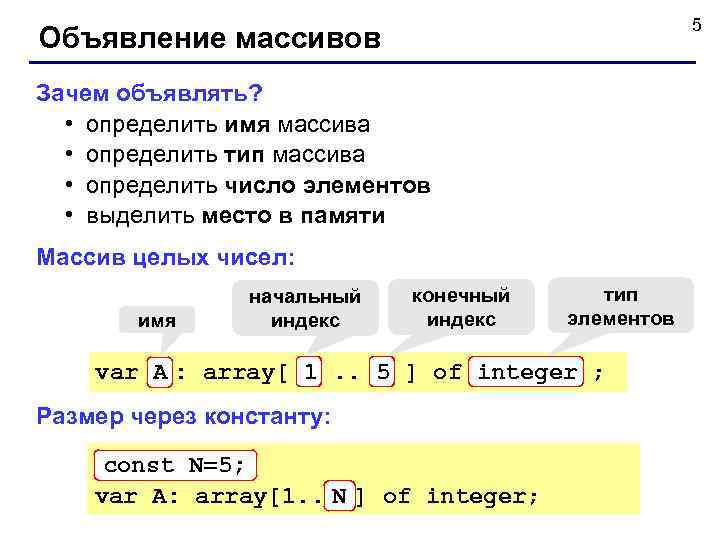Click the bullet 'определить тип массива'
The width and height of the screenshot is (720, 540).
[225, 155]
